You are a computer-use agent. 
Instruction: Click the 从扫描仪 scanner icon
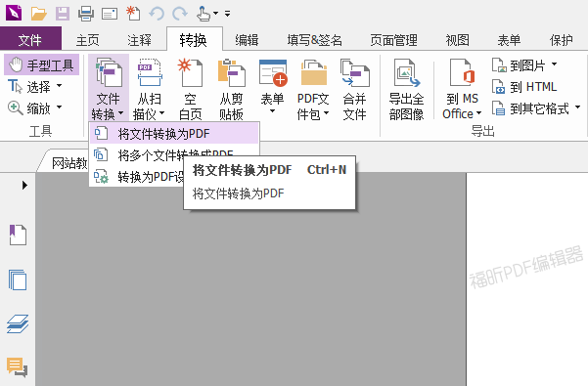150,72
